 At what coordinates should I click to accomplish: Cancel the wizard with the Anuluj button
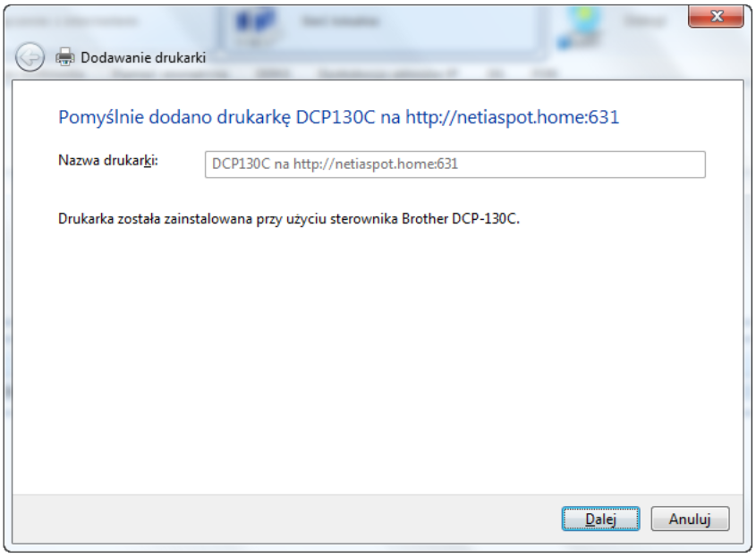pos(690,519)
